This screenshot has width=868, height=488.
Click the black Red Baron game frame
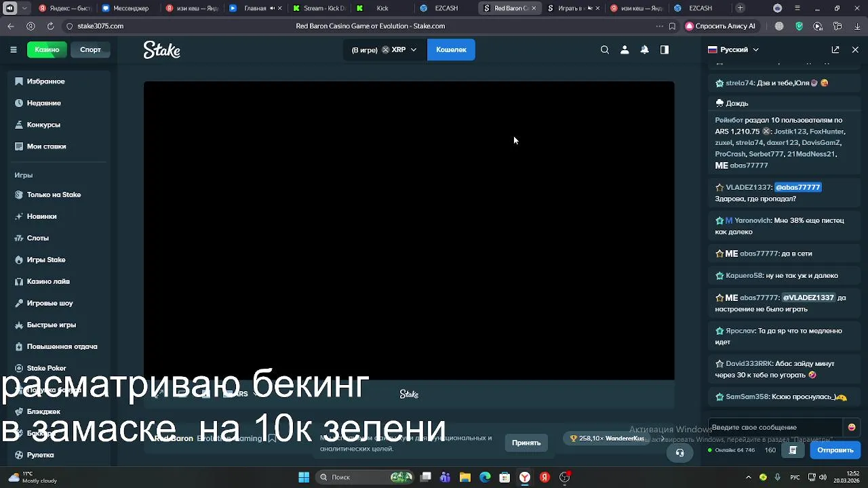(409, 230)
